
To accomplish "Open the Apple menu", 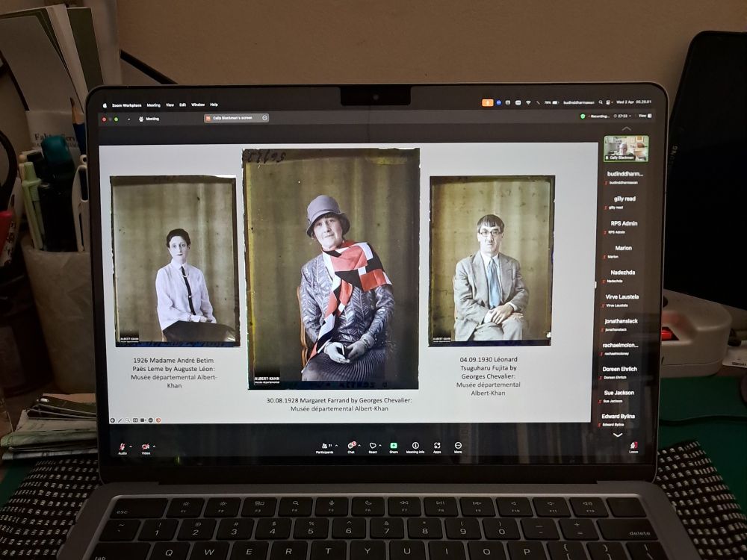I will [x=105, y=105].
